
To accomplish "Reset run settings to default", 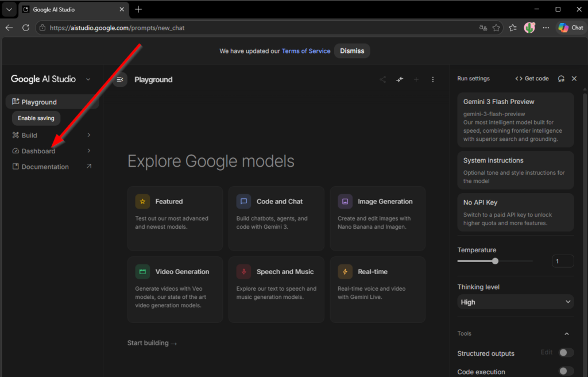I will click(x=561, y=79).
